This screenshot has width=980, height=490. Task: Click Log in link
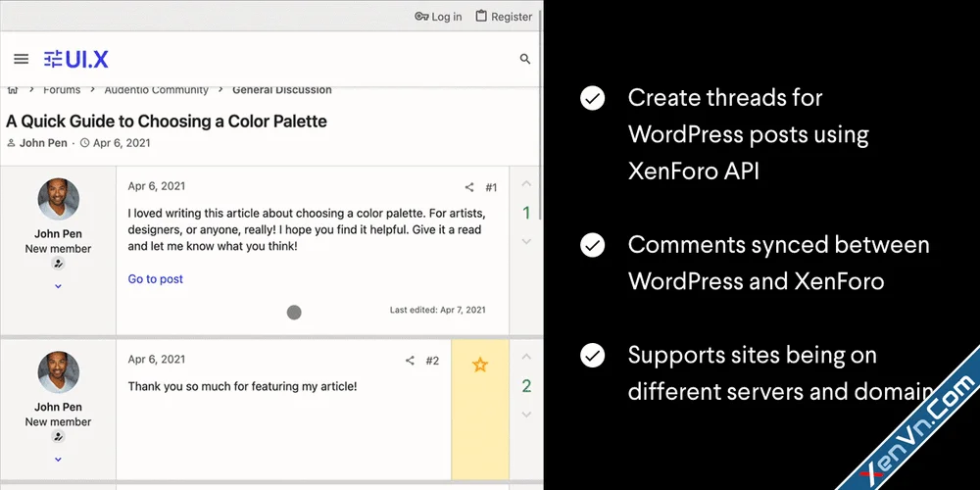coord(439,17)
